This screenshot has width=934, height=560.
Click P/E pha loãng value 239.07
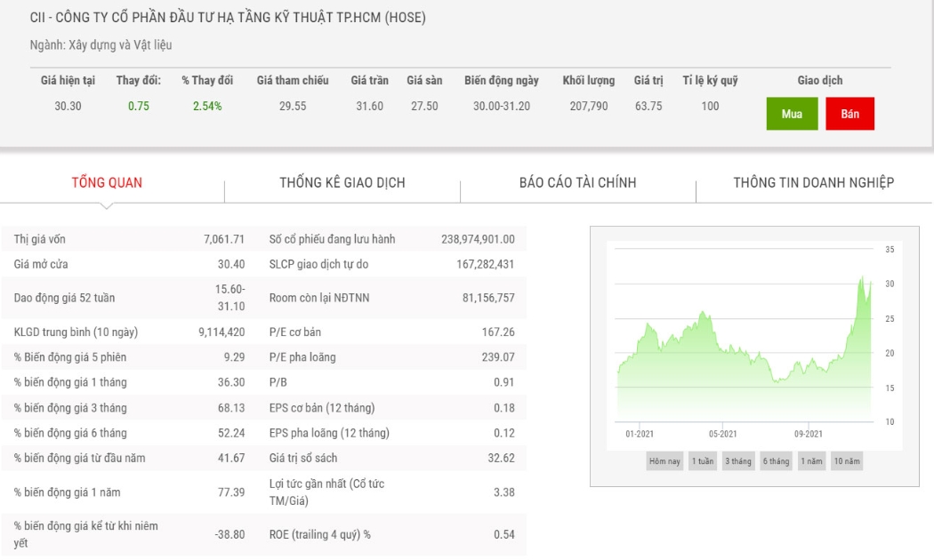coord(498,357)
